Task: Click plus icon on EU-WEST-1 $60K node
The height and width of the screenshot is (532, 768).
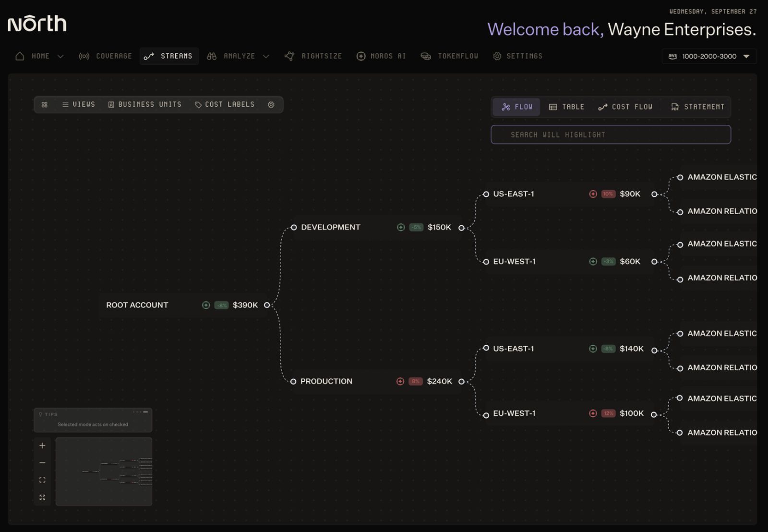Action: coord(593,262)
